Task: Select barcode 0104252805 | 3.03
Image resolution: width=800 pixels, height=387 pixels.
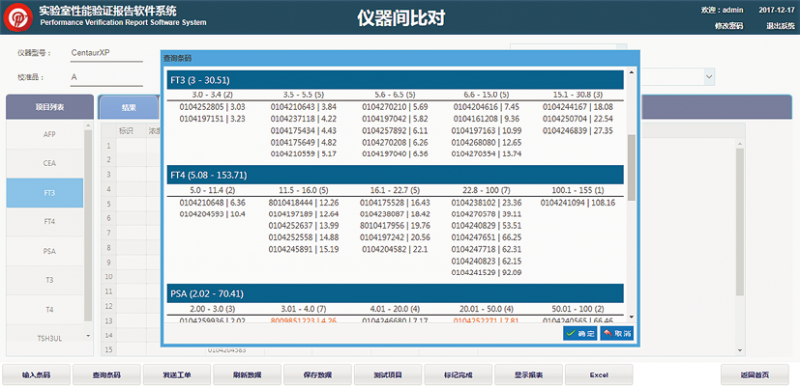Action: (212, 107)
